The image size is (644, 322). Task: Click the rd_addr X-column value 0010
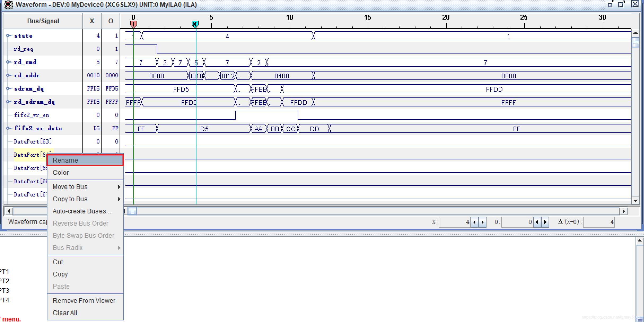tap(93, 75)
